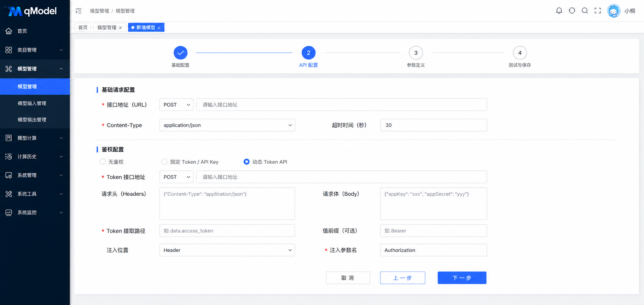Click the 模型管理 sidebar icon
This screenshot has width=644, height=305.
(9, 69)
